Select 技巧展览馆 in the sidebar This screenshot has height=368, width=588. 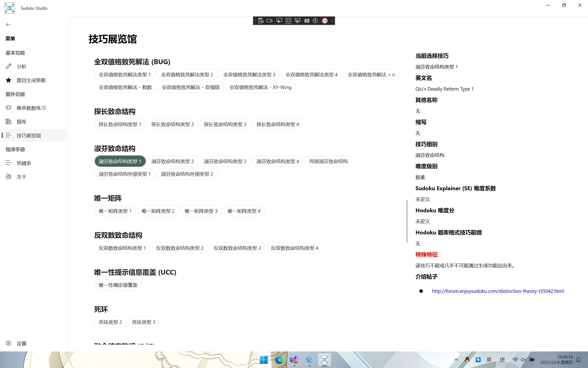34,135
